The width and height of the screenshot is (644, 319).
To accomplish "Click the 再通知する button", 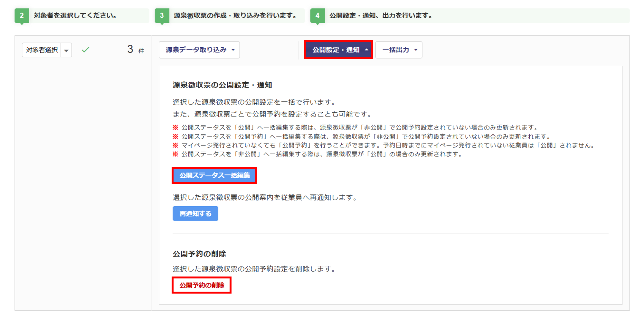I will (x=195, y=214).
